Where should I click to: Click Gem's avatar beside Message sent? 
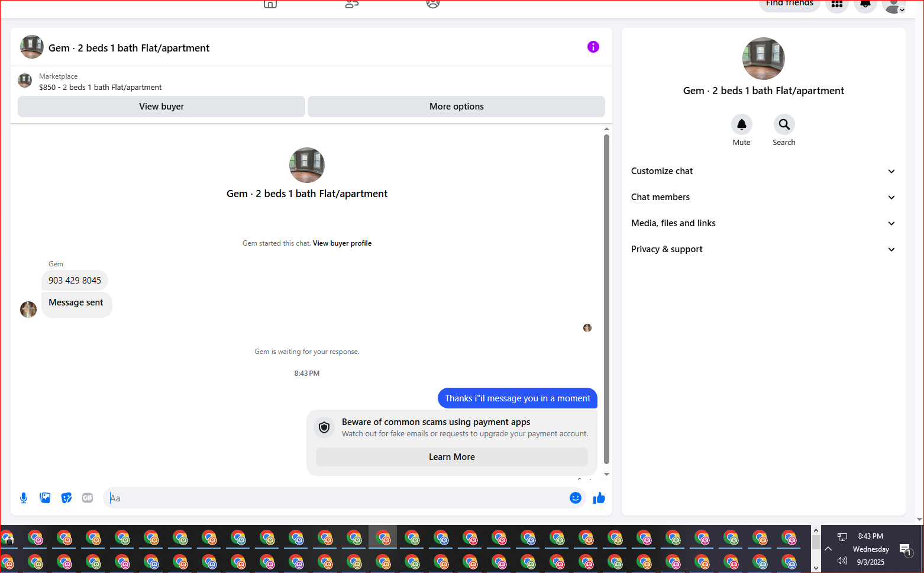point(28,309)
